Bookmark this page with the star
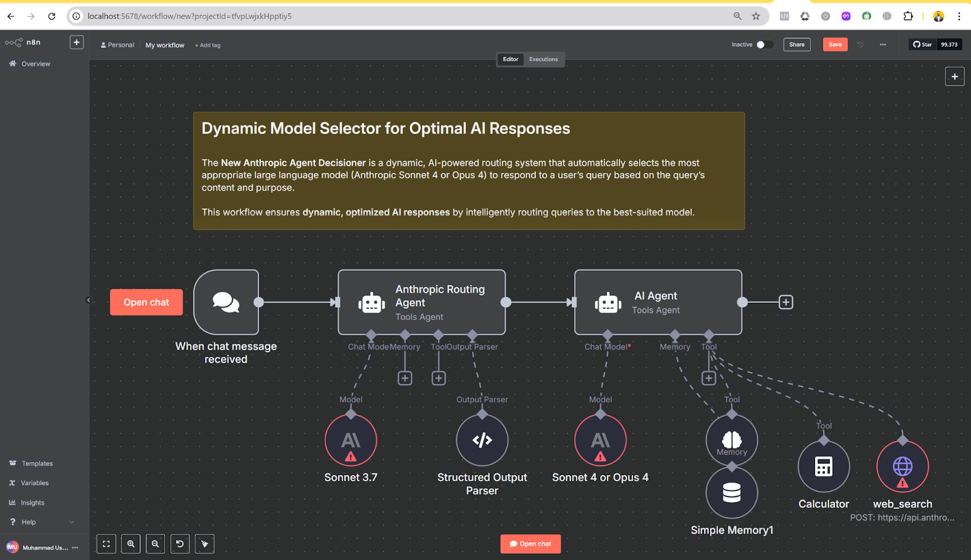 756,16
